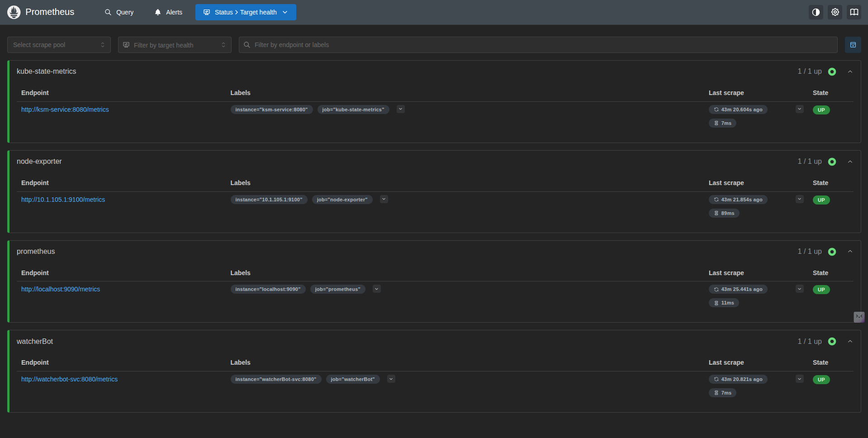Open the localhost:9090/metrics endpoint link
868x438 pixels.
pos(61,289)
